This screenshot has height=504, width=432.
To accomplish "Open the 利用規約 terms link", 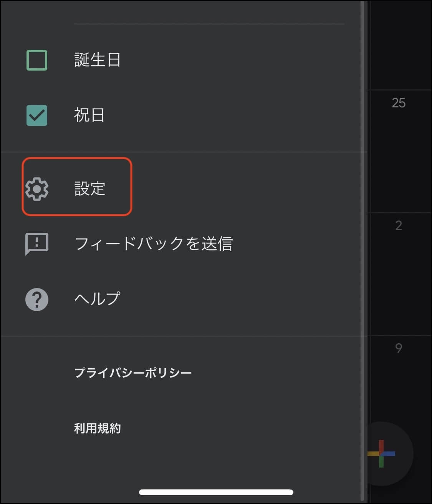I will coord(97,429).
